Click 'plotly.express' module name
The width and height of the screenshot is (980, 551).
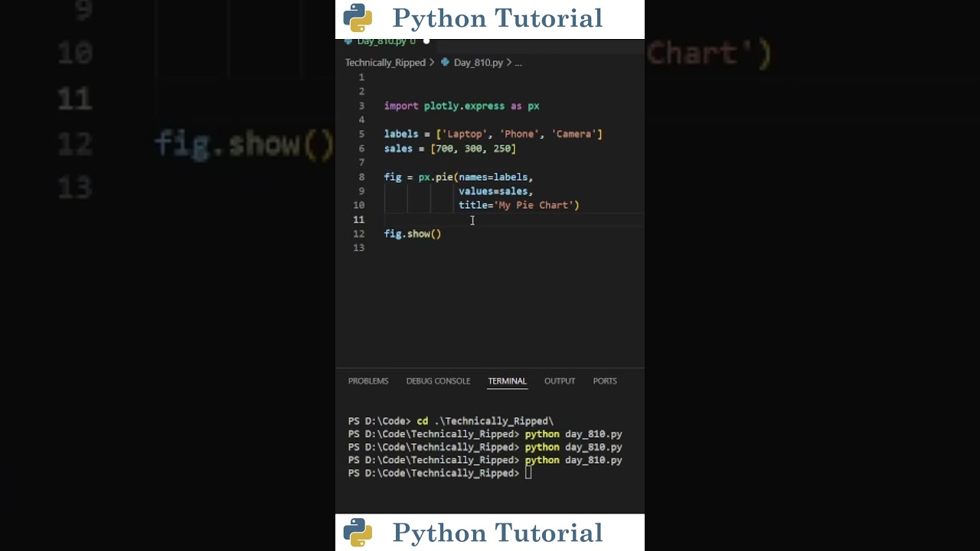coord(465,106)
